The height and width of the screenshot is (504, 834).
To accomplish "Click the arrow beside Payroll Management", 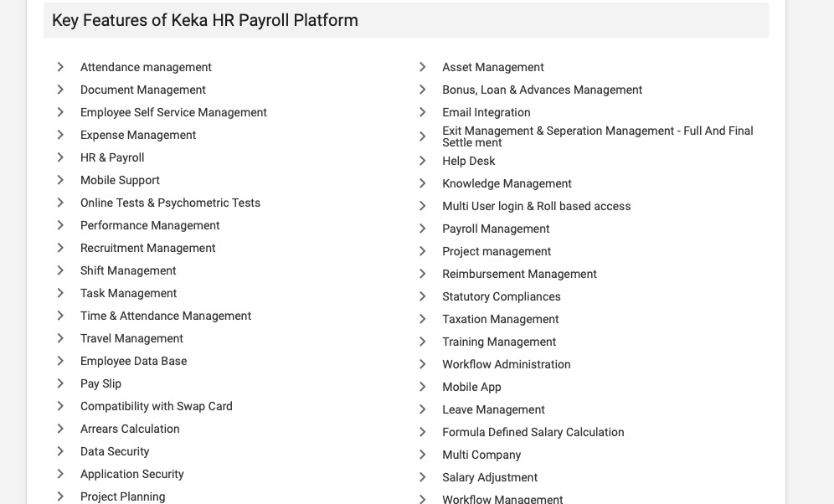I will tap(423, 229).
